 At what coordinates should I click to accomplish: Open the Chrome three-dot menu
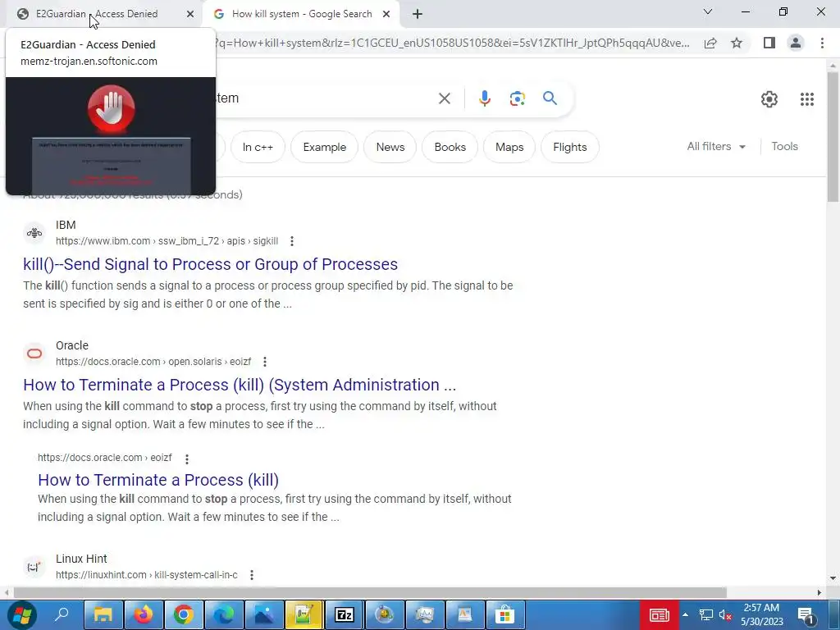822,43
